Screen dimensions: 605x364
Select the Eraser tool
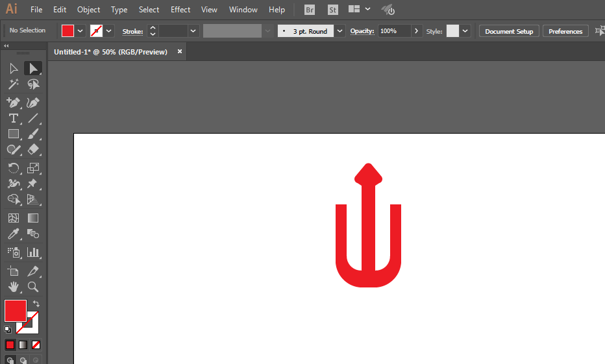click(x=33, y=149)
